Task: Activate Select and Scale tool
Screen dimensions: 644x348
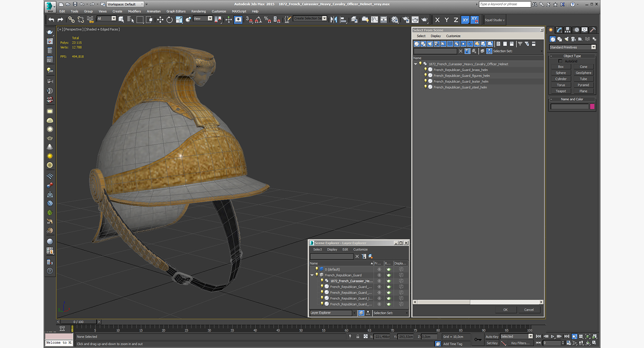Action: 179,20
